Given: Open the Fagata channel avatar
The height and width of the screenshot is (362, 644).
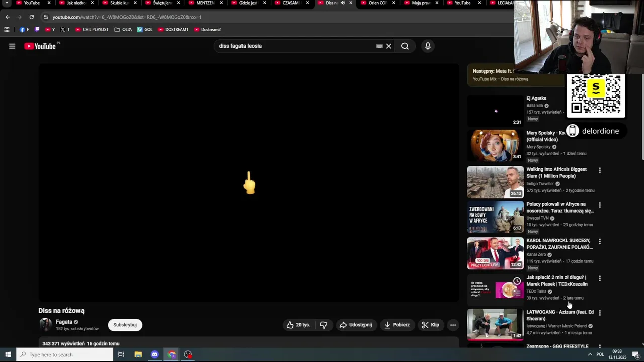Looking at the screenshot, I should click(46, 325).
